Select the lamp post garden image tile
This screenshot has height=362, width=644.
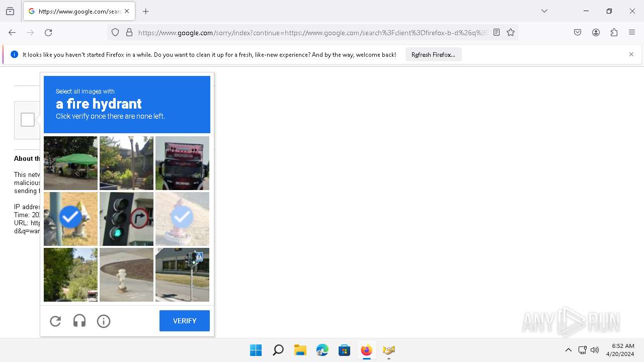[x=126, y=163]
